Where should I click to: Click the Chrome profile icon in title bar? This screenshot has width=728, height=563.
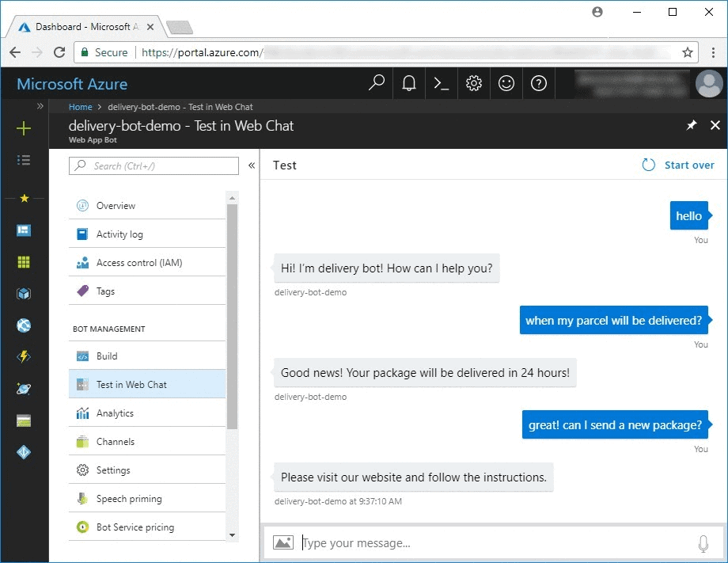(x=597, y=12)
